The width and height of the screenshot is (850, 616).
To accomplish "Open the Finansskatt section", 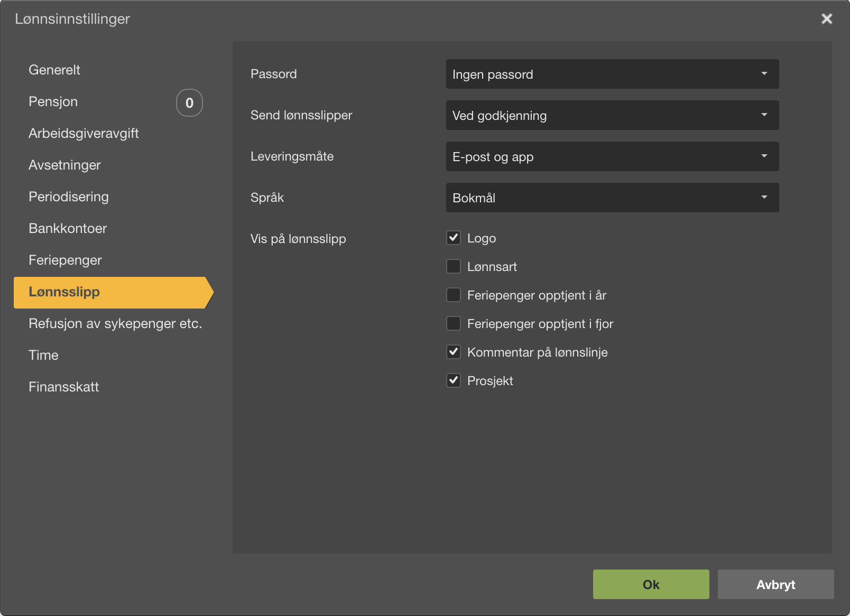I will pyautogui.click(x=63, y=387).
